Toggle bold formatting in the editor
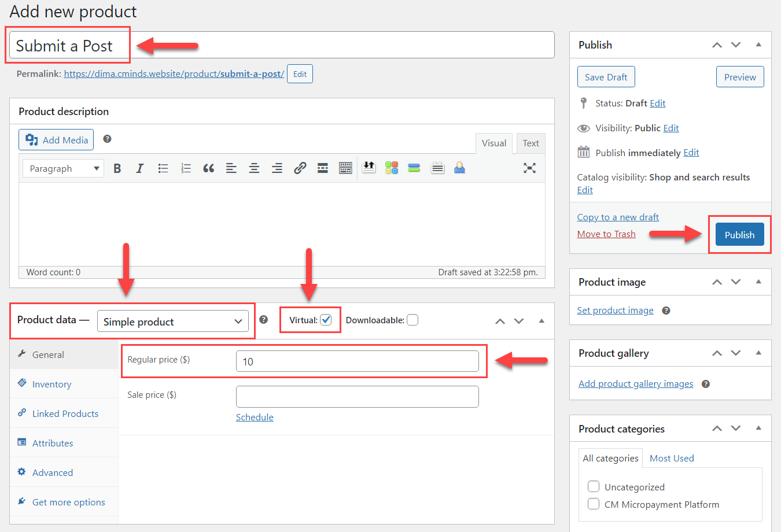The height and width of the screenshot is (532, 781). pos(117,168)
